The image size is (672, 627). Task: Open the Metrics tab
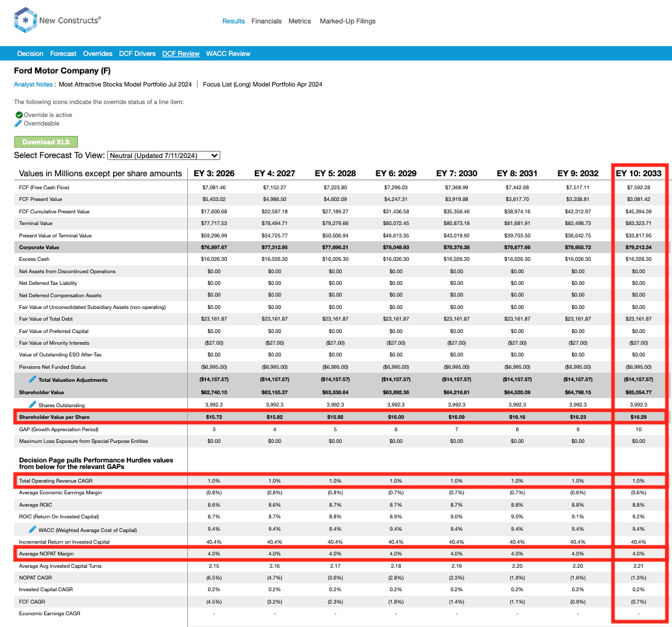(x=300, y=21)
